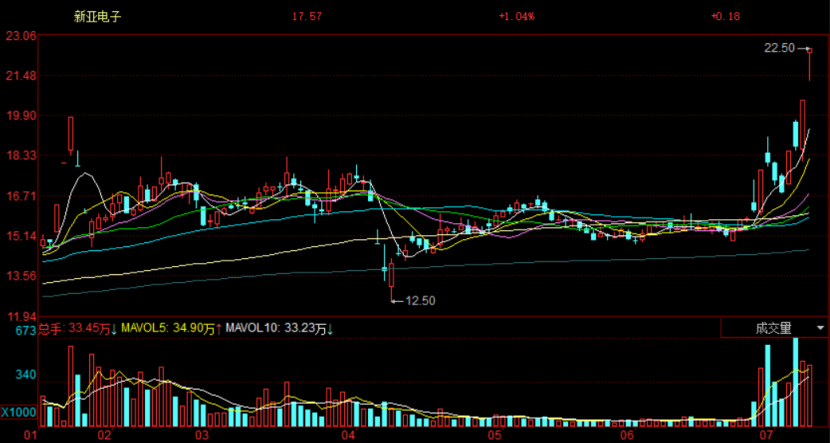Click the 21.48 price axis label
Image resolution: width=830 pixels, height=443 pixels.
(x=21, y=76)
